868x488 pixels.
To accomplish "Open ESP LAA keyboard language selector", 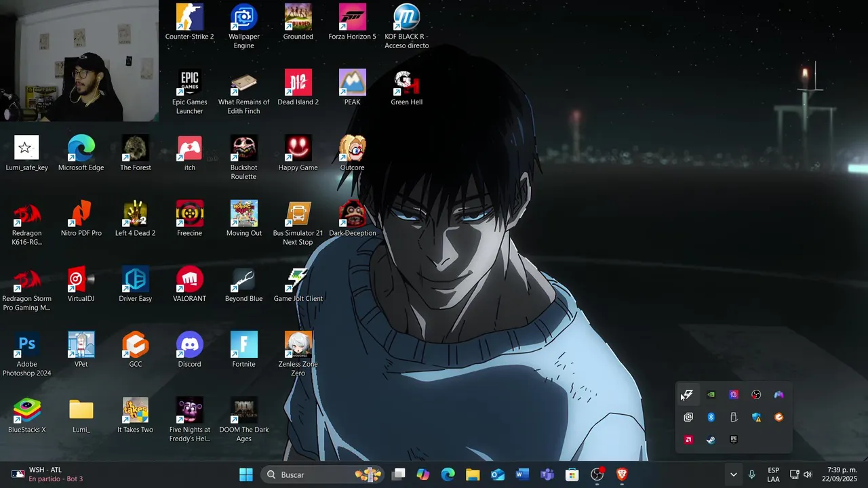I will tap(773, 474).
